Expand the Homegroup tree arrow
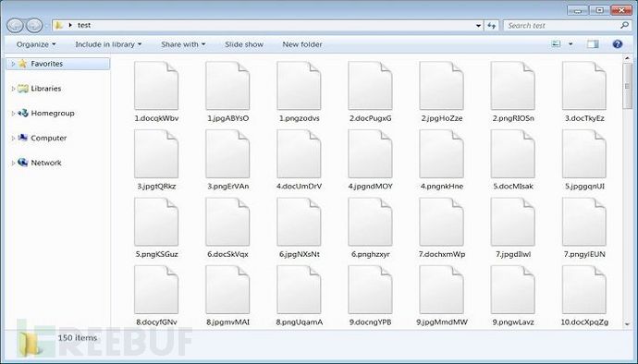Viewport: 638px width, 364px height. point(13,114)
